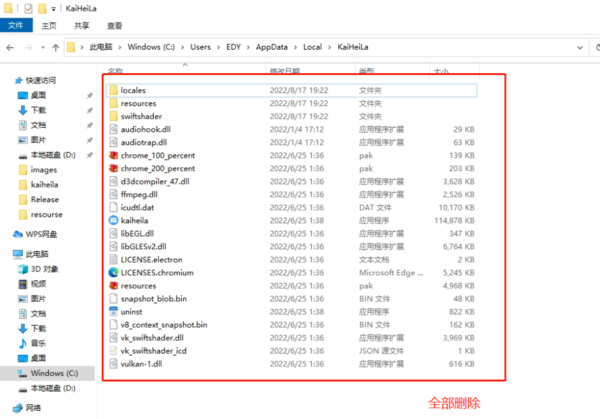Switch to the 共享 ribbon tab

coord(82,26)
